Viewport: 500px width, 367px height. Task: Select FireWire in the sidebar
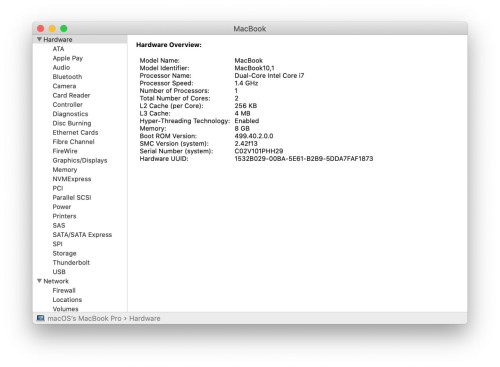[x=65, y=151]
